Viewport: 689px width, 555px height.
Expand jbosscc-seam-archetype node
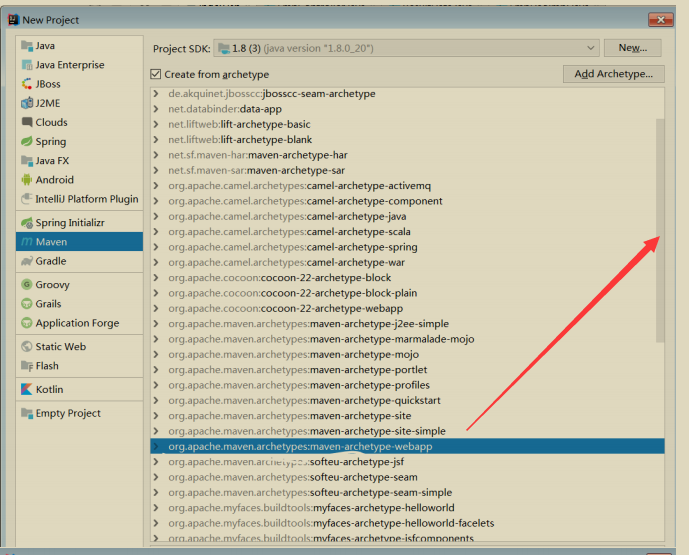(x=156, y=94)
